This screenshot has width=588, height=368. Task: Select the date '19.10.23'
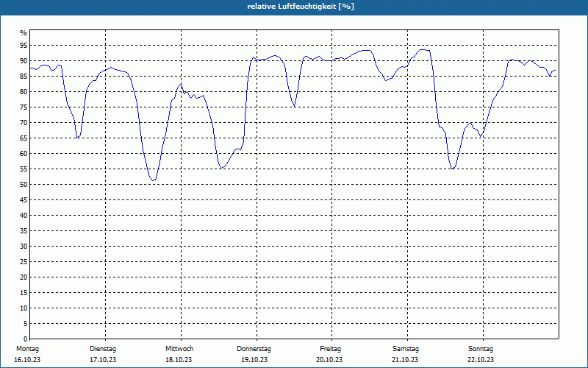254,360
